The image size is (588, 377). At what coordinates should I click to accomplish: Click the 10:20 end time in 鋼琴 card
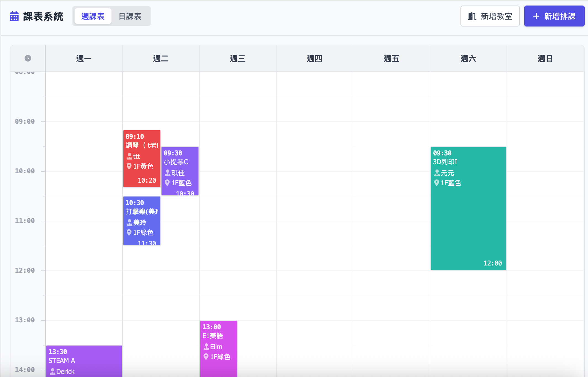pyautogui.click(x=147, y=180)
